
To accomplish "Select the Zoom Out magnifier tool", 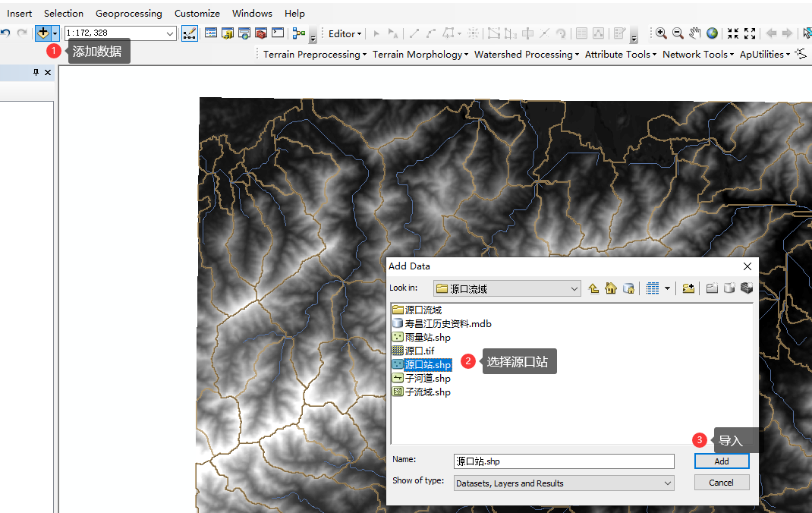I will [678, 33].
